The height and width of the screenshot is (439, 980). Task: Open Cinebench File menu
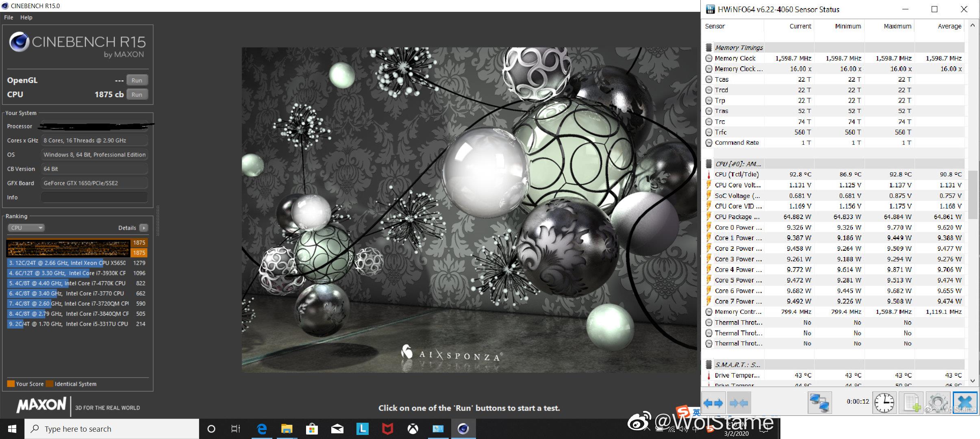pos(9,17)
